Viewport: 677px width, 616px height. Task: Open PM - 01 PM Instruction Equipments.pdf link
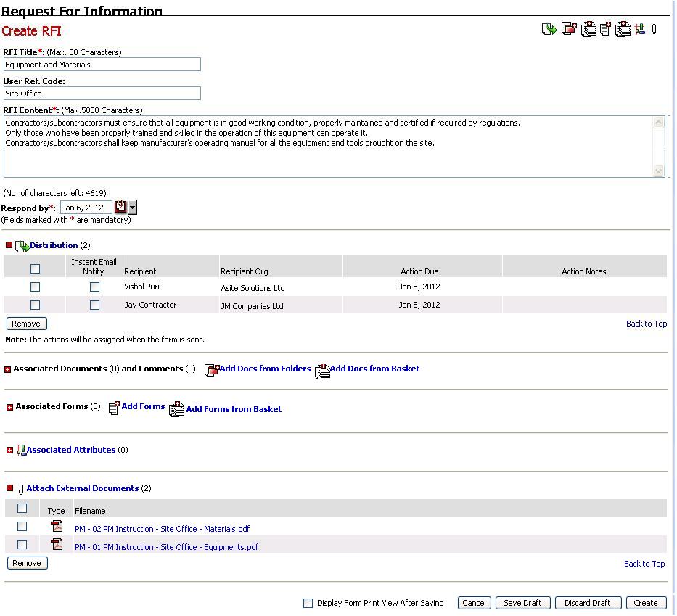tap(166, 547)
